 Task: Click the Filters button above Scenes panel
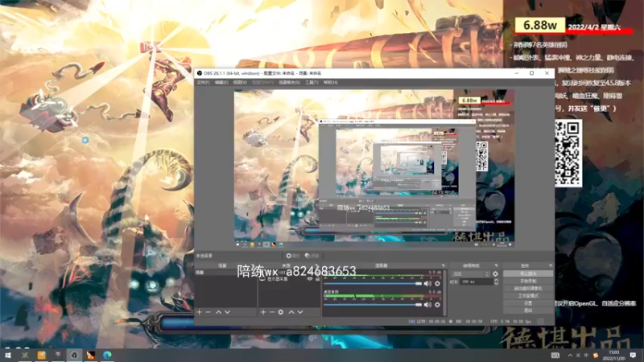click(312, 256)
